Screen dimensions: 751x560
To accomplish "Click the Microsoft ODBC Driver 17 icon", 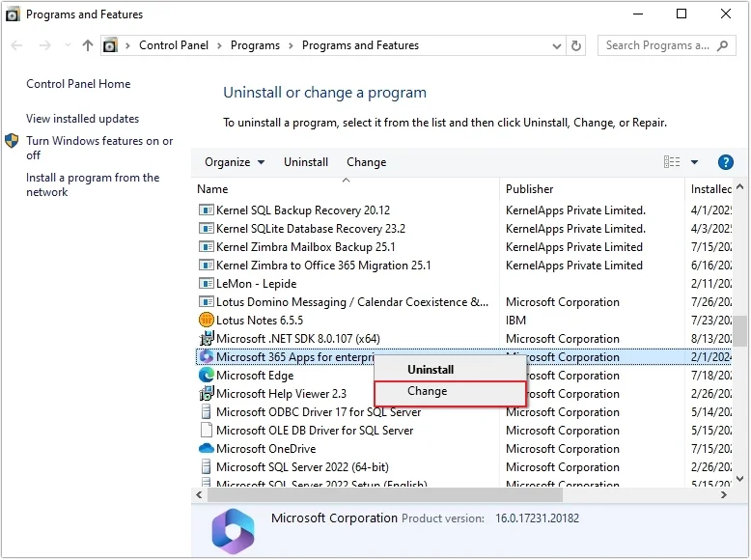I will (x=206, y=412).
